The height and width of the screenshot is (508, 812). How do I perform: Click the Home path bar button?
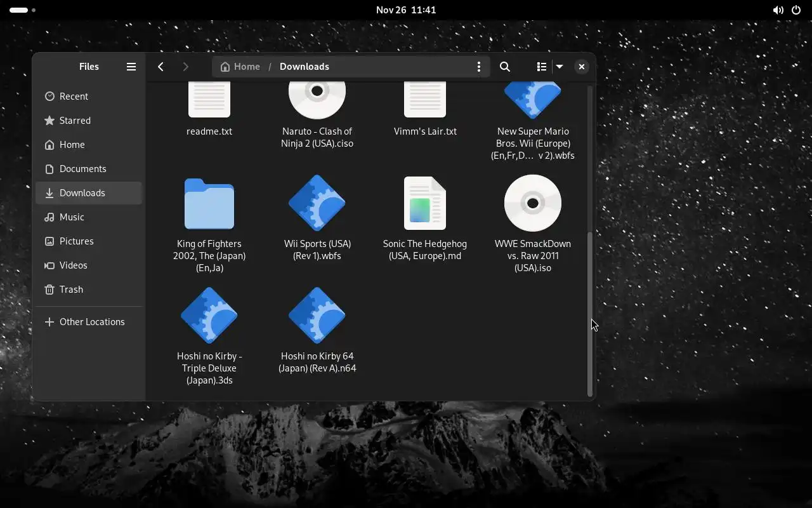240,67
